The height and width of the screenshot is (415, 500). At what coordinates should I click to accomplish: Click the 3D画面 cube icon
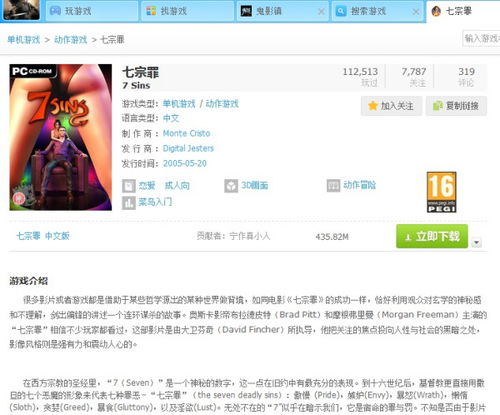[231, 186]
